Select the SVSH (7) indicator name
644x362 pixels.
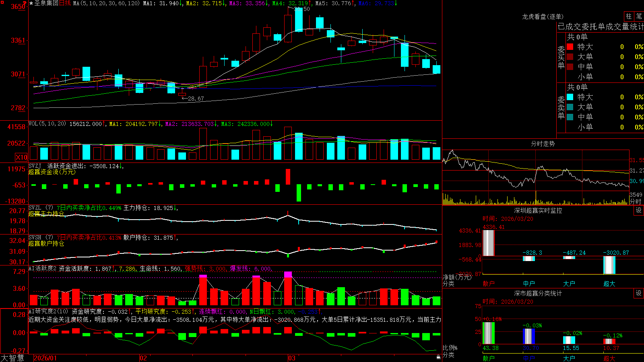41,238
